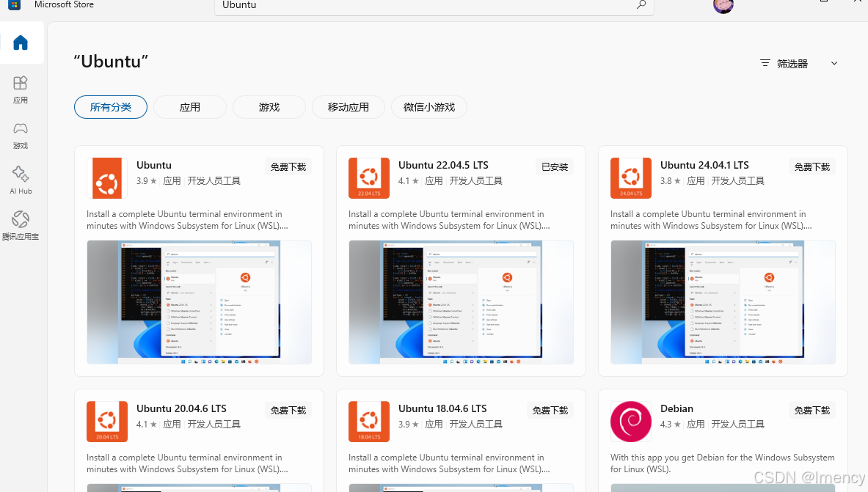868x492 pixels.
Task: Click 免费下载 for Ubuntu 24.04.1 LTS
Action: (812, 166)
